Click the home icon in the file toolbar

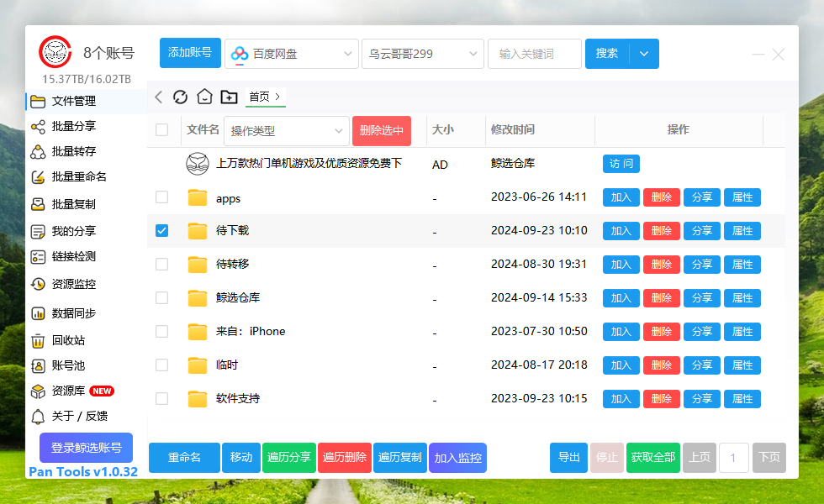coord(204,97)
